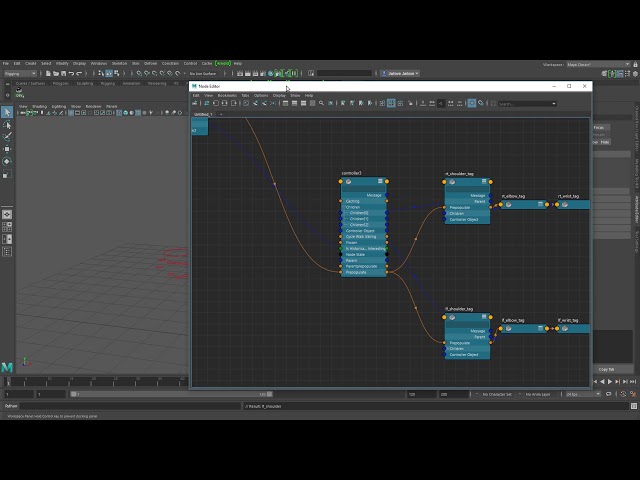
Task: Toggle the highlighted snap icon in Node Editor toolbar
Action: tap(472, 103)
